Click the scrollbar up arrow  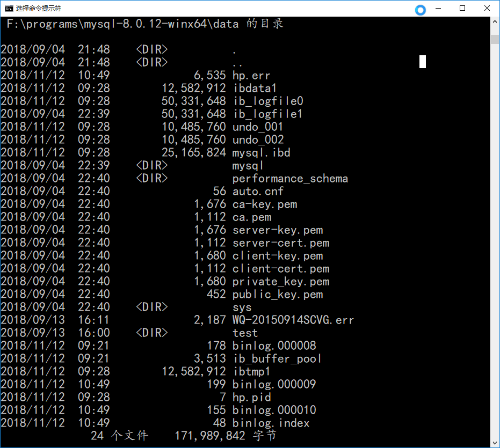[495, 23]
